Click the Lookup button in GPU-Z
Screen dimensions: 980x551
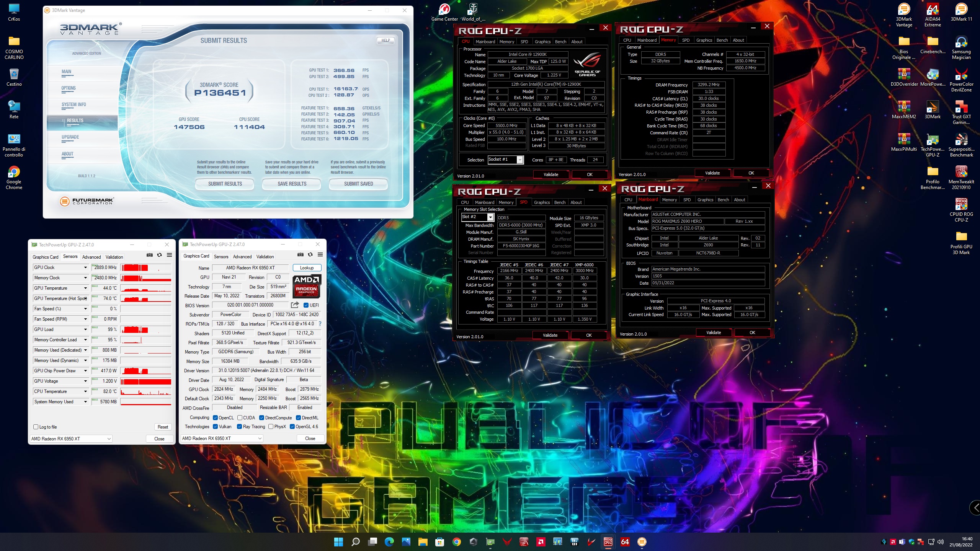[x=307, y=268]
